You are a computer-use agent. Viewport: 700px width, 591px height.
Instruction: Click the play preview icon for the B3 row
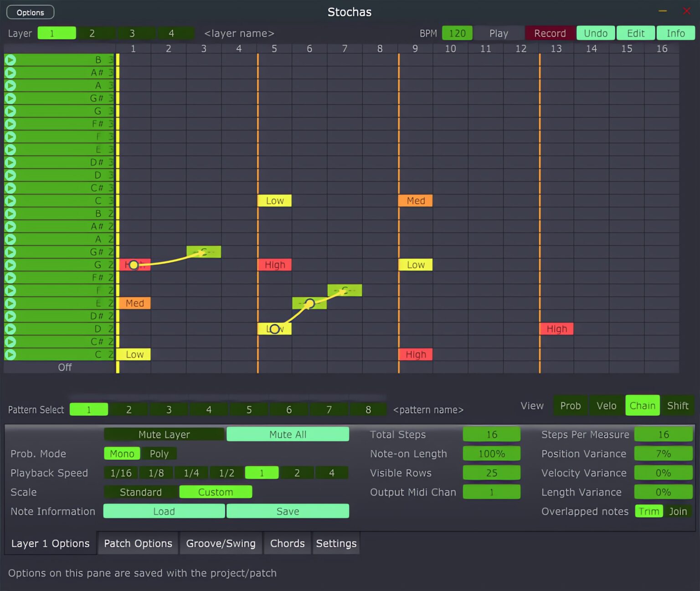coord(10,60)
